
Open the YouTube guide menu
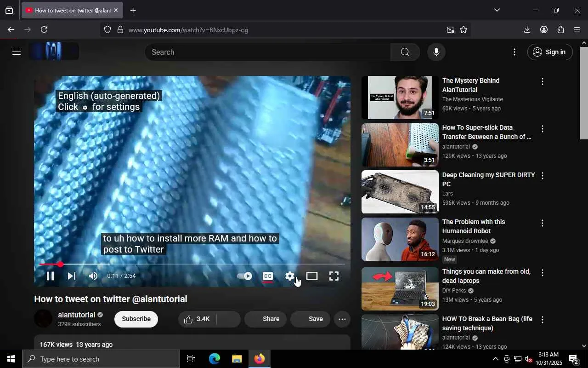tap(17, 52)
